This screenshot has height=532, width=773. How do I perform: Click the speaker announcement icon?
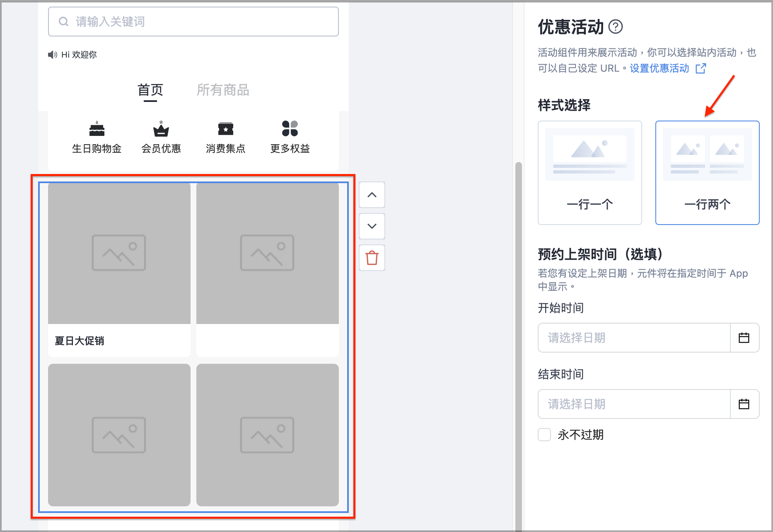pos(53,55)
